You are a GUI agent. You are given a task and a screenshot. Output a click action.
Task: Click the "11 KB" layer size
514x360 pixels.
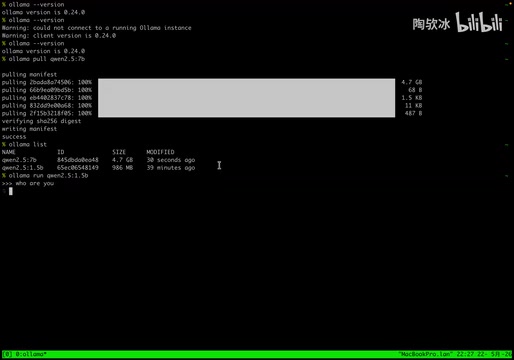click(x=413, y=106)
